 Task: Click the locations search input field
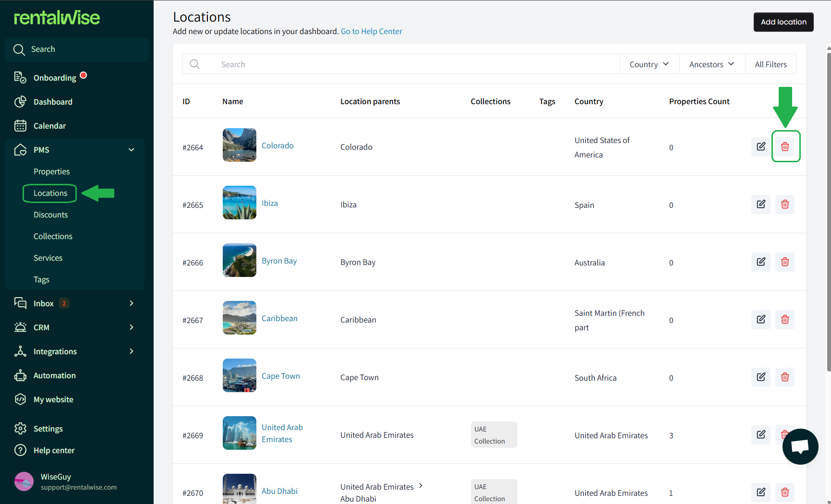(x=413, y=64)
